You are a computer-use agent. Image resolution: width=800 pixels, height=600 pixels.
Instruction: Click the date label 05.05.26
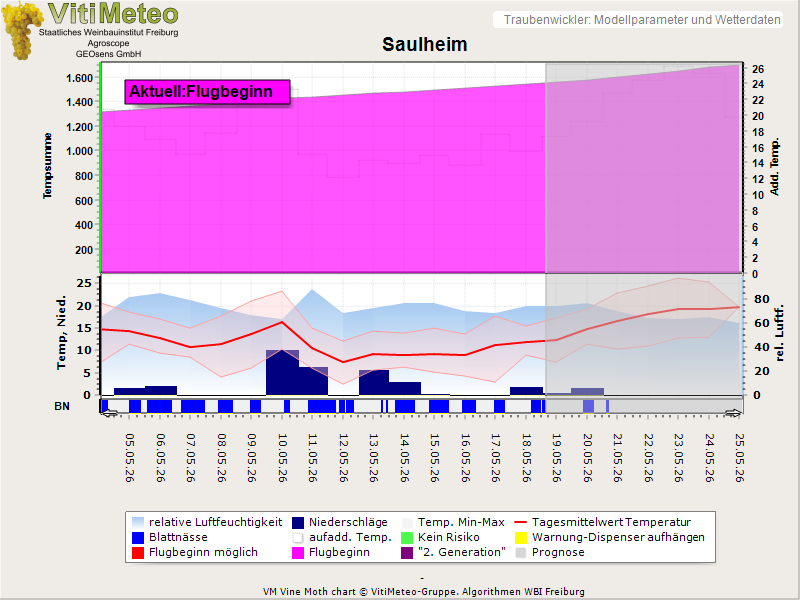point(130,458)
